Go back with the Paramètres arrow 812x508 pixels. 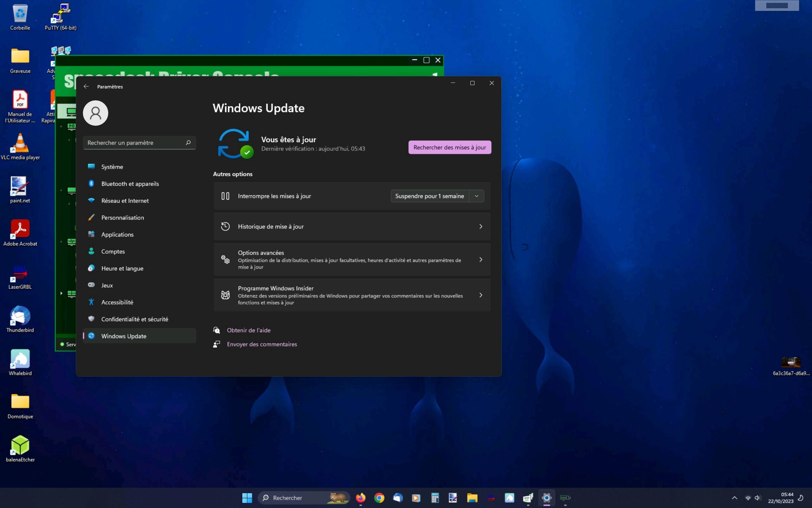[86, 87]
